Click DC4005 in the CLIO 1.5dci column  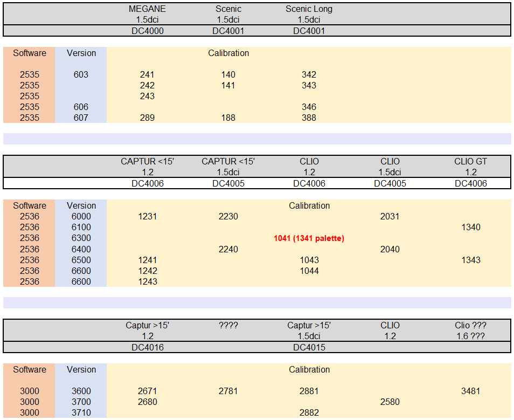(x=390, y=183)
